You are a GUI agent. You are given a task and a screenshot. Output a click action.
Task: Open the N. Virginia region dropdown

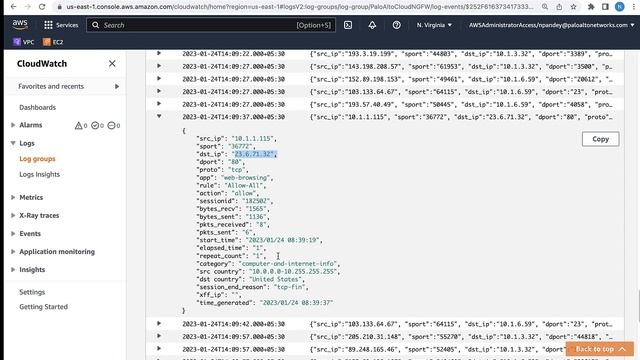coord(434,25)
